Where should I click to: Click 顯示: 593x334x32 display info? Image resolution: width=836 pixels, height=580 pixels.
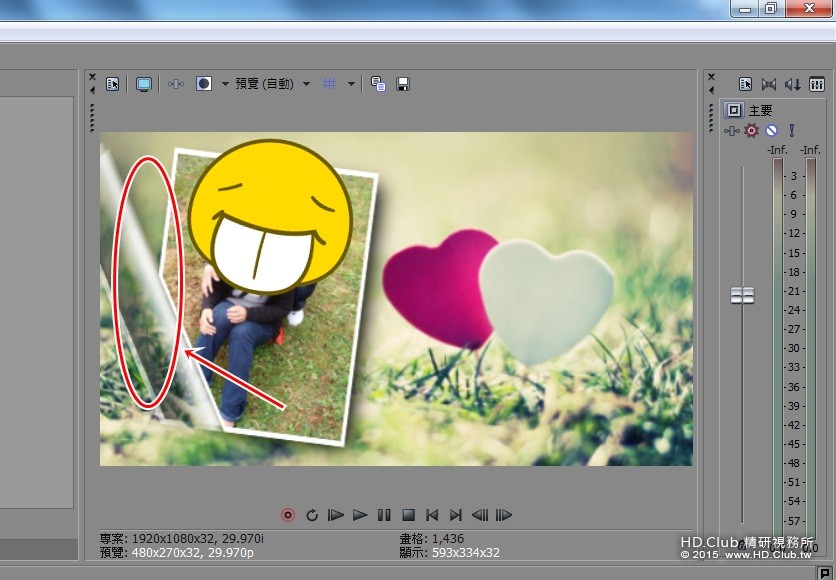(449, 553)
